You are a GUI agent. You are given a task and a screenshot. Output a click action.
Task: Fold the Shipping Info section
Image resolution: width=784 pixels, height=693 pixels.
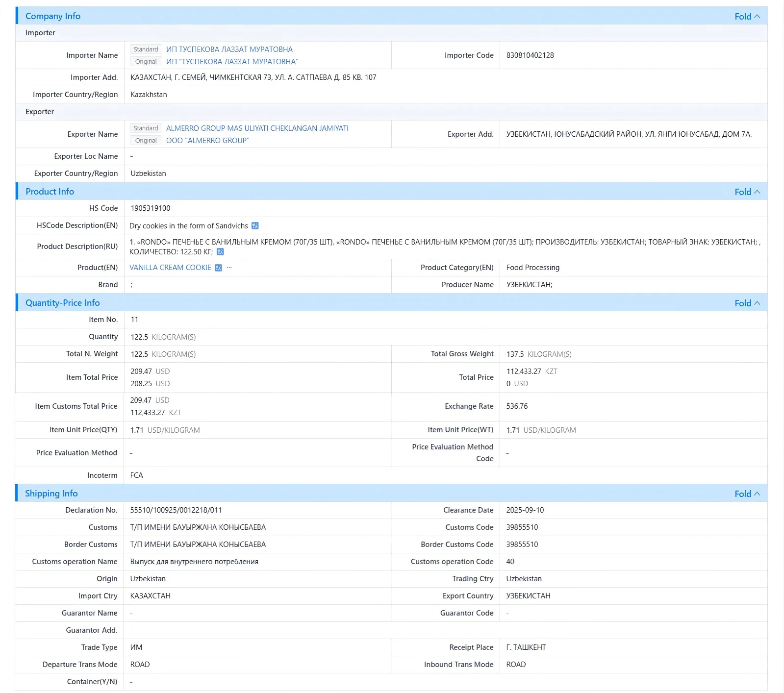pos(747,494)
